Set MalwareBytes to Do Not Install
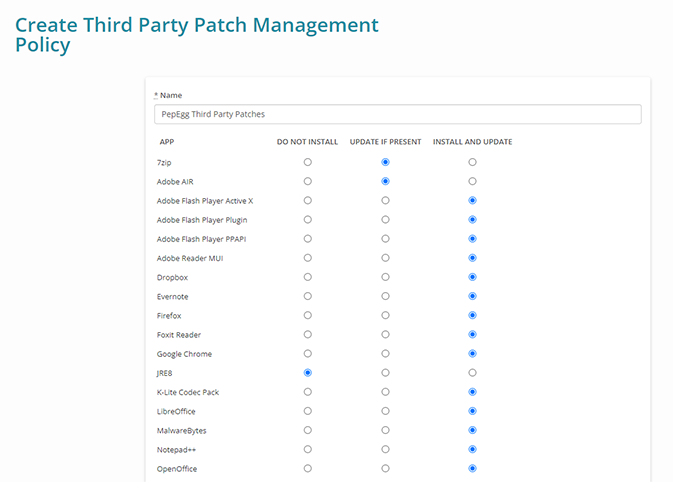This screenshot has width=673, height=493. point(308,430)
